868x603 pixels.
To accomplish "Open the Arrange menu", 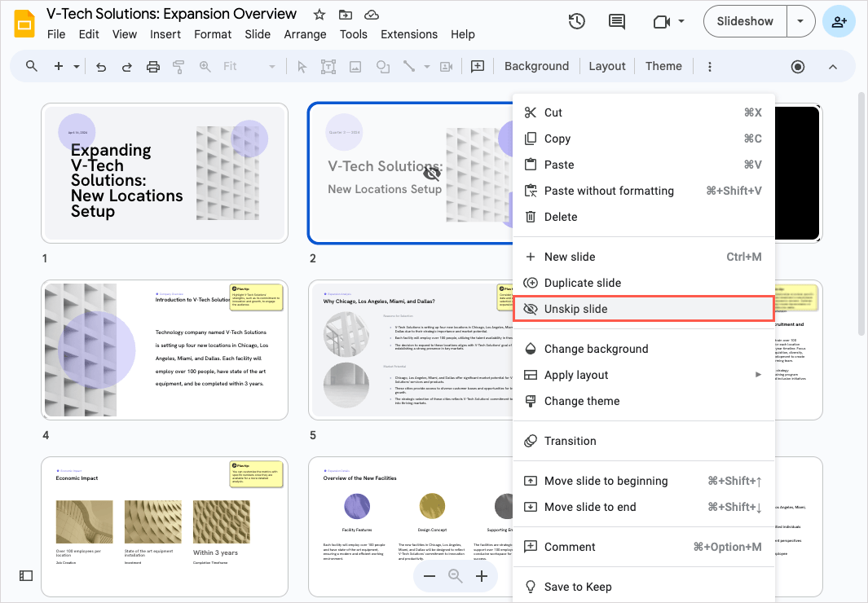I will pyautogui.click(x=305, y=34).
